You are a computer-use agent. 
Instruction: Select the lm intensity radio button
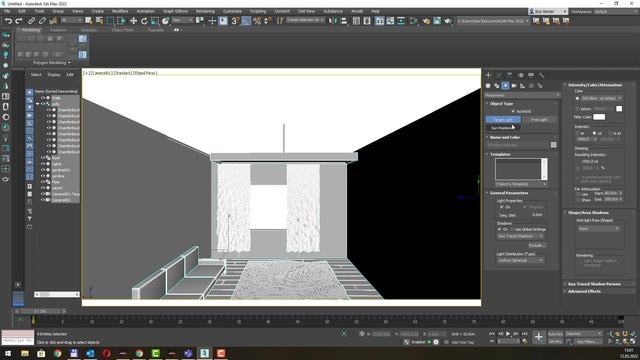tap(577, 133)
